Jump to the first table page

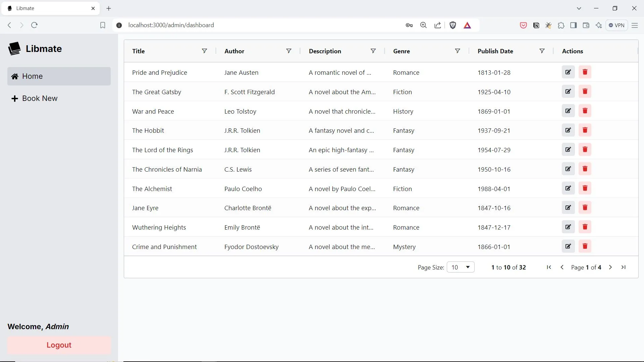point(549,267)
